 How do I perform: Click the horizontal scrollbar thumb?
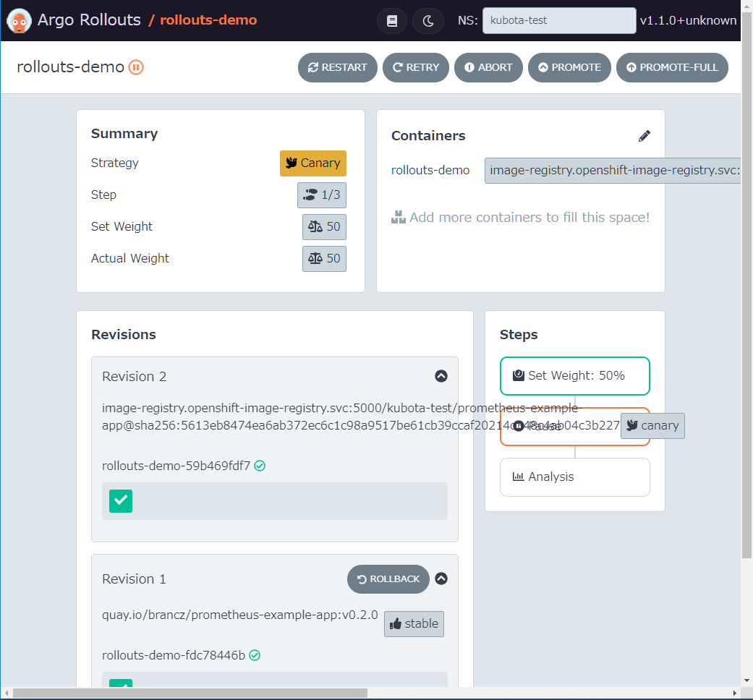tap(190, 693)
